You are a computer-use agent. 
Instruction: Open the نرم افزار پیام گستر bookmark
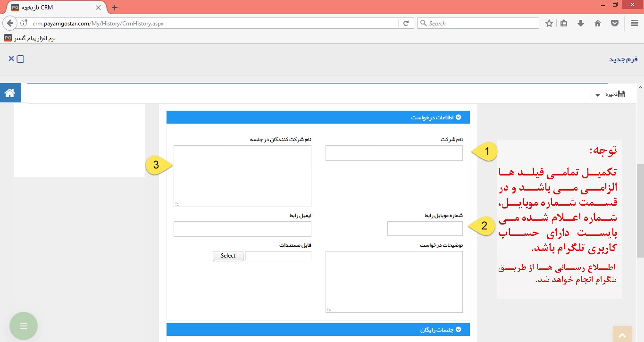pyautogui.click(x=28, y=38)
